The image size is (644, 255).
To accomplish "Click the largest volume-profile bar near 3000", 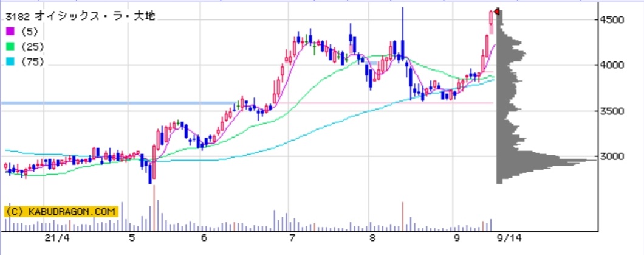I will [x=547, y=160].
